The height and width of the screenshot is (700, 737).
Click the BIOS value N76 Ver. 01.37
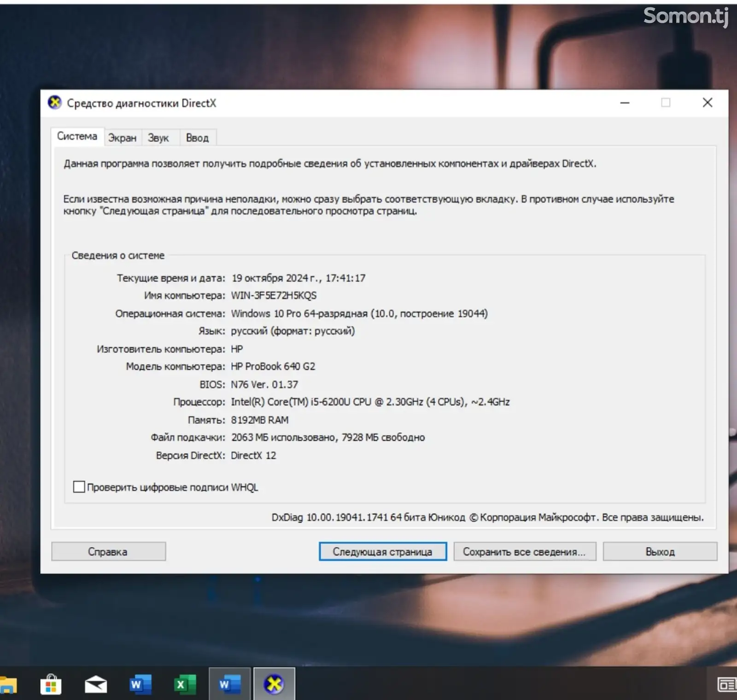click(x=264, y=385)
